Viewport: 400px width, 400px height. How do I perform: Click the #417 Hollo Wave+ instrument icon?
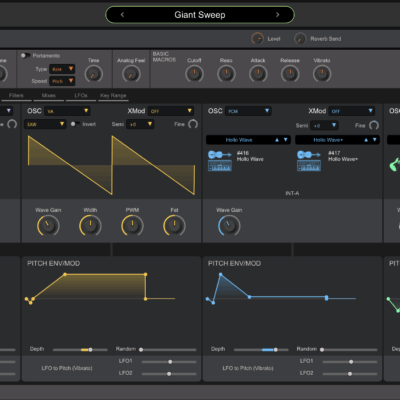click(x=309, y=161)
